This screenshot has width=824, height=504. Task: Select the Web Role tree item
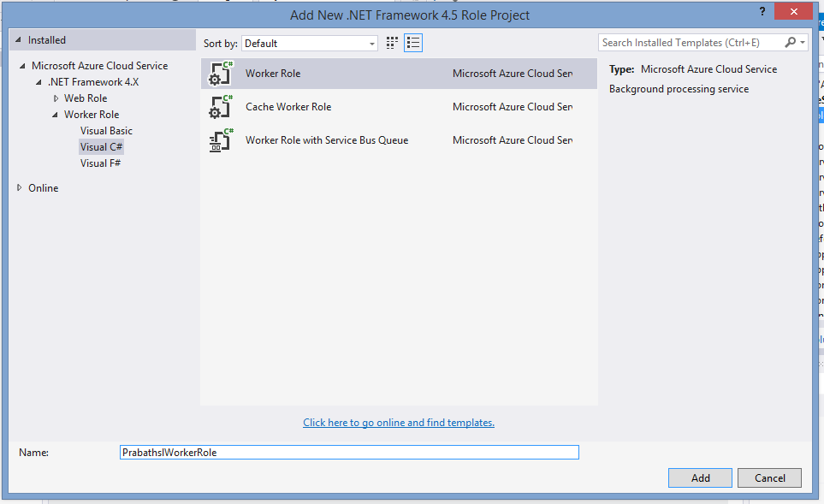coord(86,98)
